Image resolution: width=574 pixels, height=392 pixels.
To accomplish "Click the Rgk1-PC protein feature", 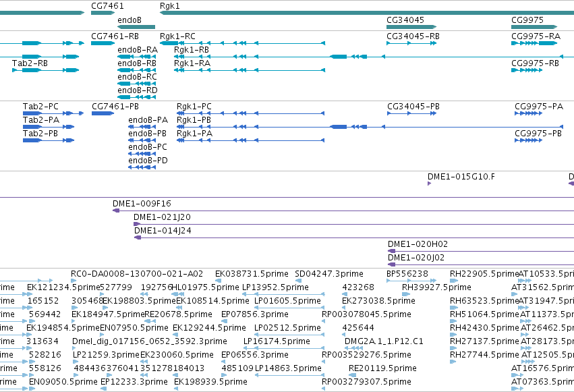I will pyautogui.click(x=250, y=113).
